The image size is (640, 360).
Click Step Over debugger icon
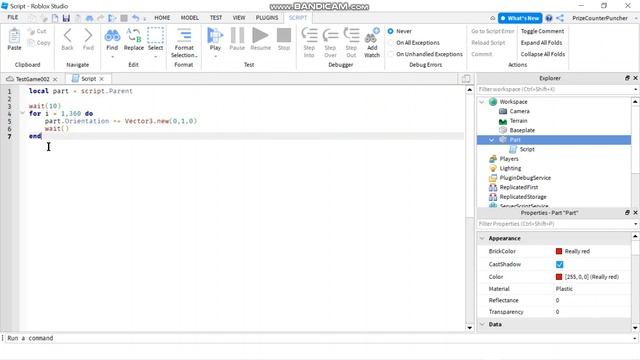tap(330, 36)
